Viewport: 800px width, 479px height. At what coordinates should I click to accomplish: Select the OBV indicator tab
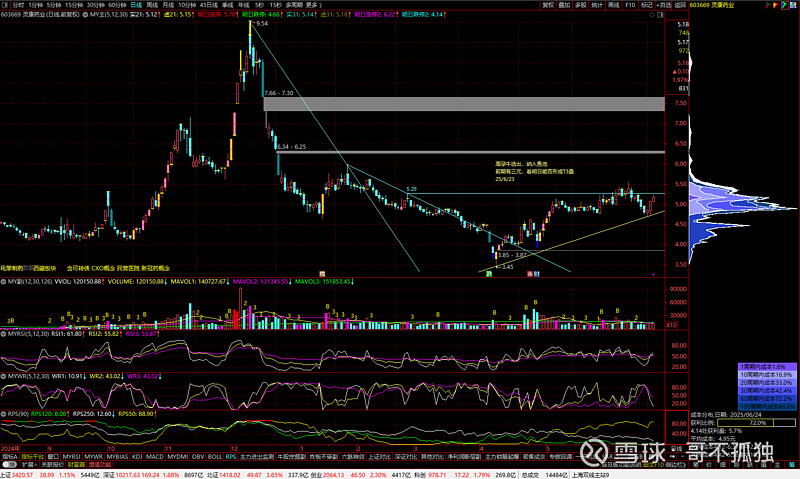pyautogui.click(x=198, y=457)
